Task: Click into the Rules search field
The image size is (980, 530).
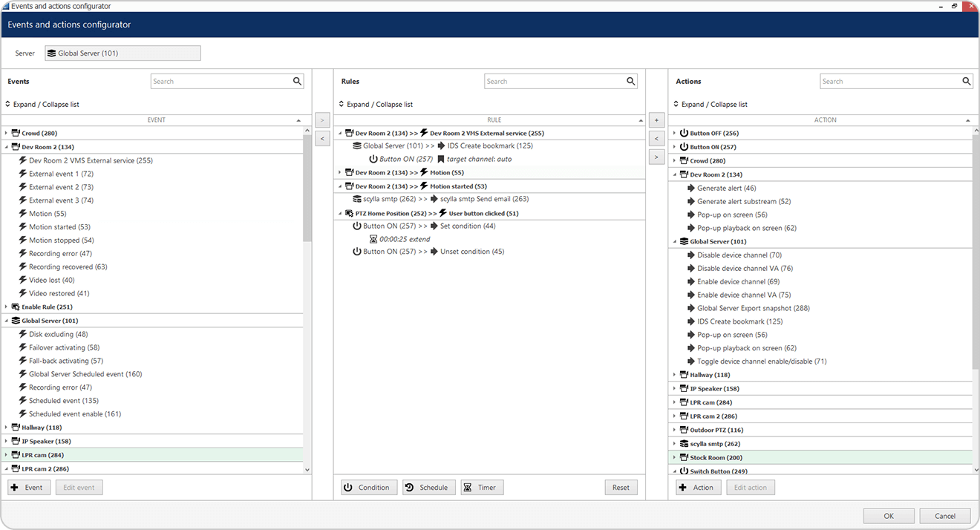Action: [553, 82]
